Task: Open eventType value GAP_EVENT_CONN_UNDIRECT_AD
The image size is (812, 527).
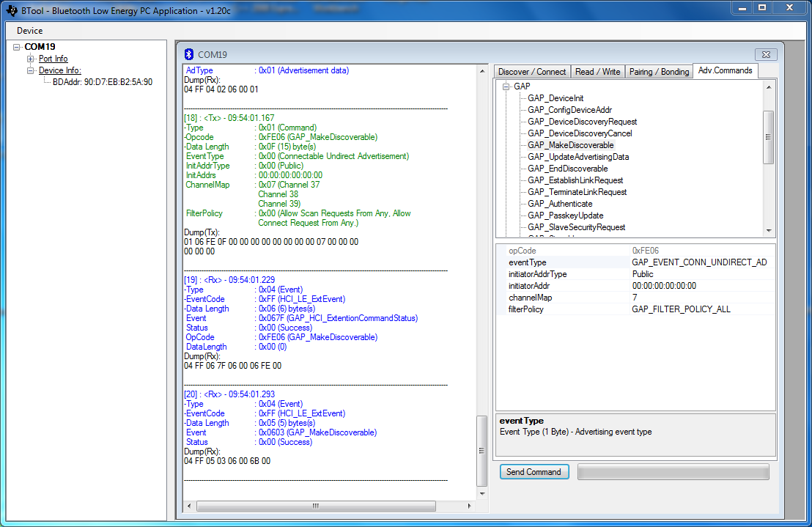Action: point(701,262)
